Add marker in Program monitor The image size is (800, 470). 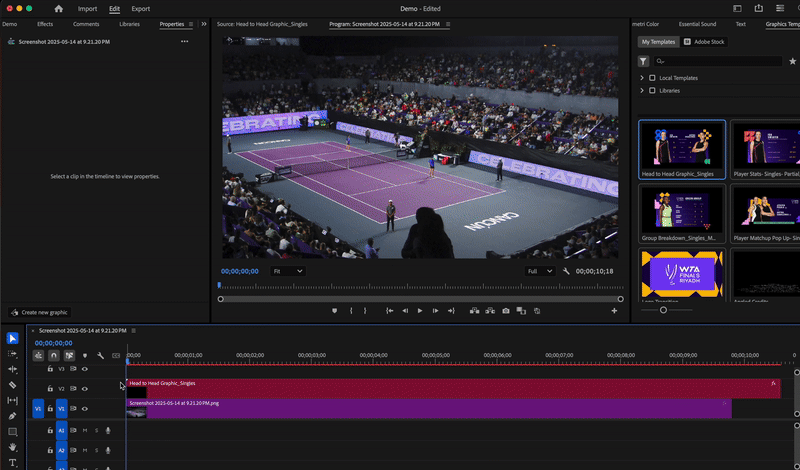(335, 311)
